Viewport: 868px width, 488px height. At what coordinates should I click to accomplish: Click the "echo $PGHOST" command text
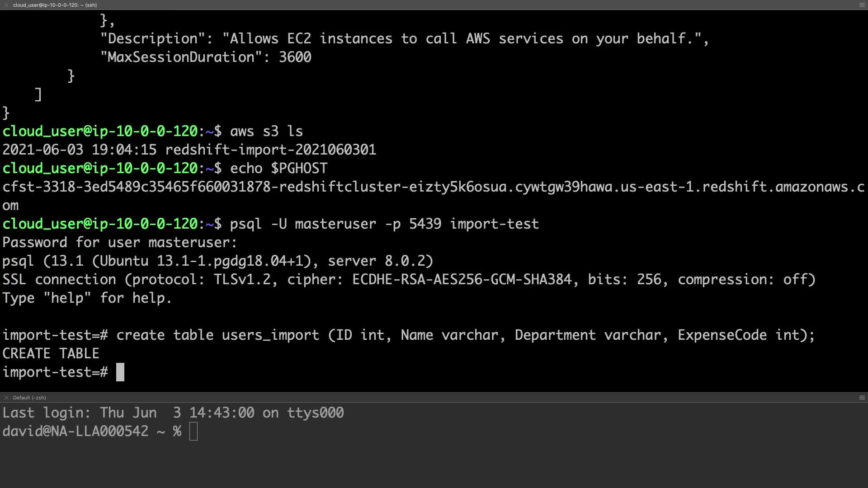(278, 169)
